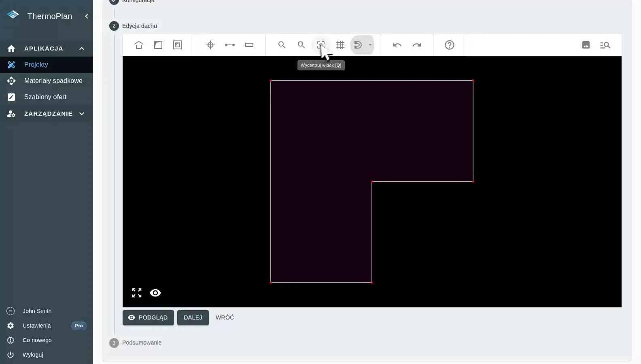This screenshot has width=641, height=364.
Task: Click the DALEJ button
Action: (193, 317)
